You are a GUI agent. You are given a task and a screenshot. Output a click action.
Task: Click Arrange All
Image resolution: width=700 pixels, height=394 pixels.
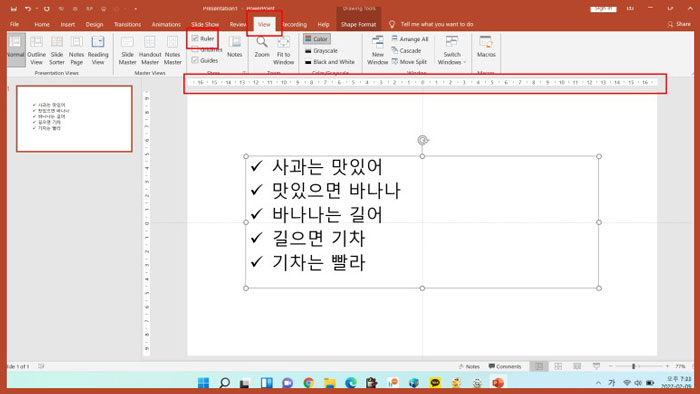tap(410, 39)
